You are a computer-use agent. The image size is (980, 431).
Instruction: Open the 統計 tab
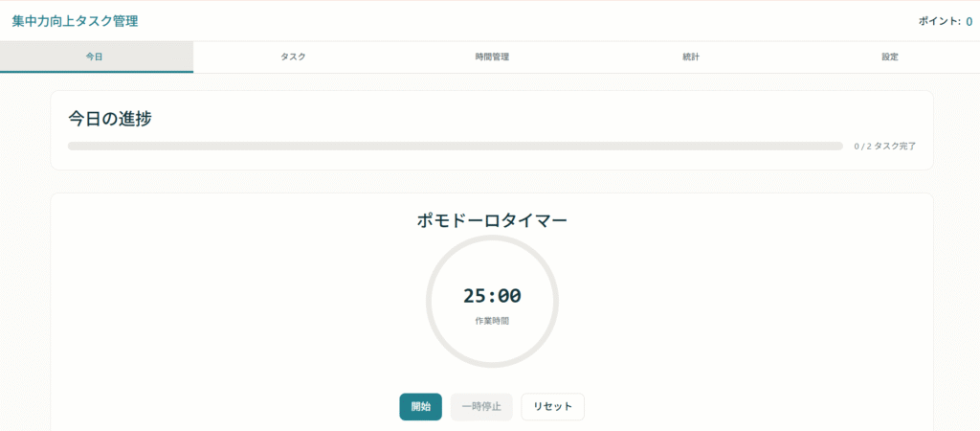pos(690,57)
